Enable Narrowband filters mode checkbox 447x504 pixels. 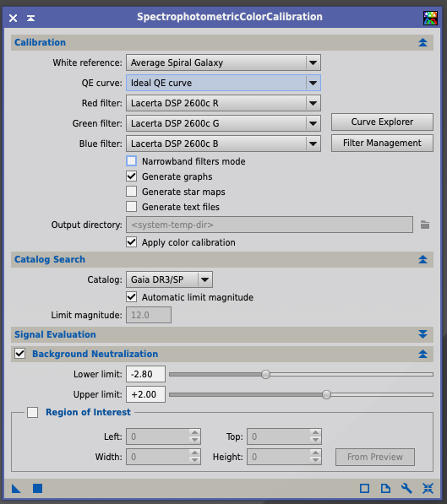(131, 161)
